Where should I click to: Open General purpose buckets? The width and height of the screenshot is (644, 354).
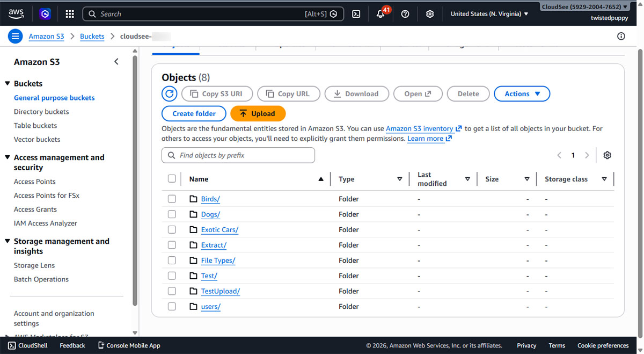(54, 98)
